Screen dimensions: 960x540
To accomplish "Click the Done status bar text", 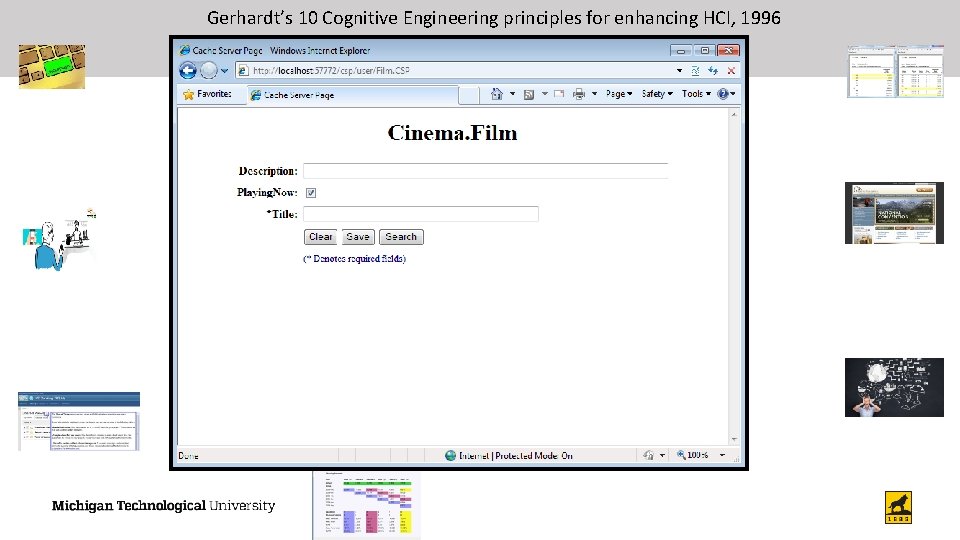I will point(188,456).
